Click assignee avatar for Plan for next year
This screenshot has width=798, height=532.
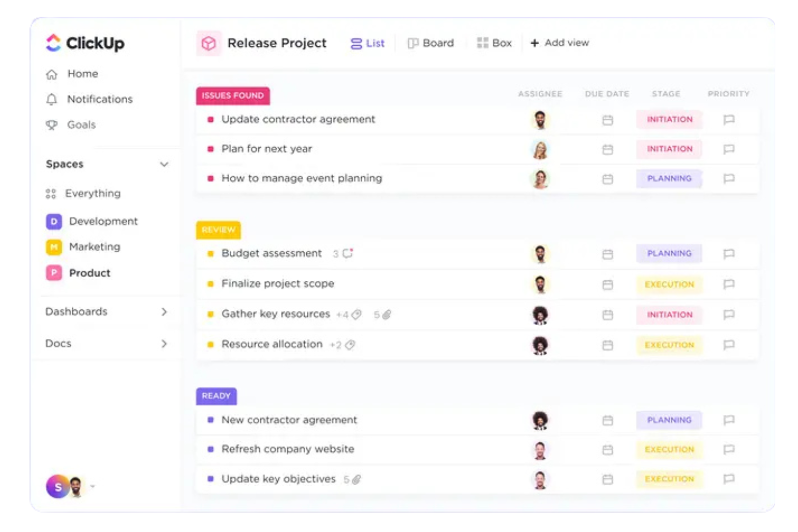point(540,149)
